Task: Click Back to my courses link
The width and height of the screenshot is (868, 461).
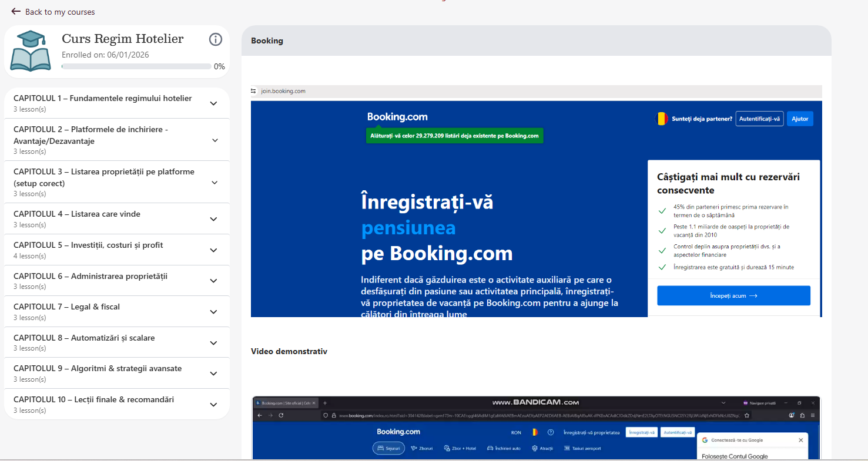Action: point(59,12)
